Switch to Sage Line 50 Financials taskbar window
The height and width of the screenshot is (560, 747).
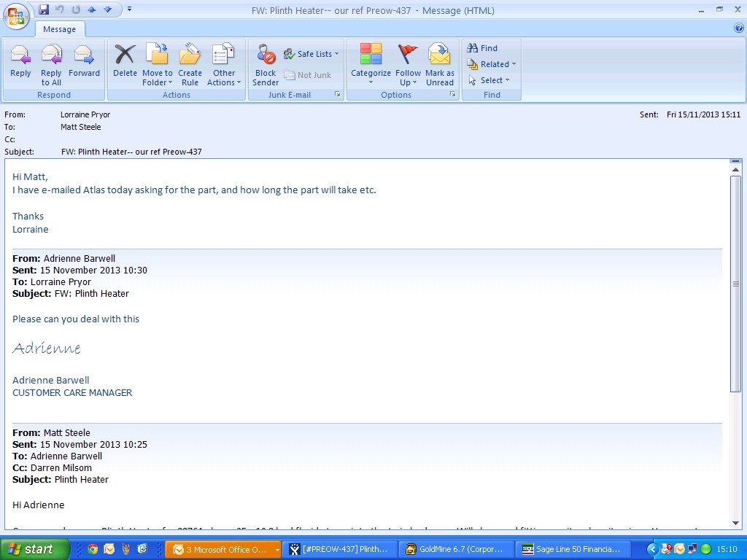tap(573, 550)
